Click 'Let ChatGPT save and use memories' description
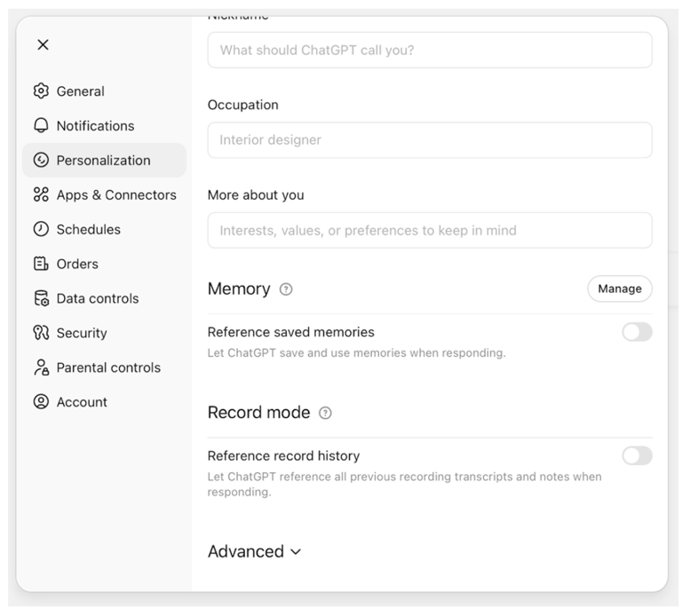The height and width of the screenshot is (616, 682). click(x=357, y=352)
